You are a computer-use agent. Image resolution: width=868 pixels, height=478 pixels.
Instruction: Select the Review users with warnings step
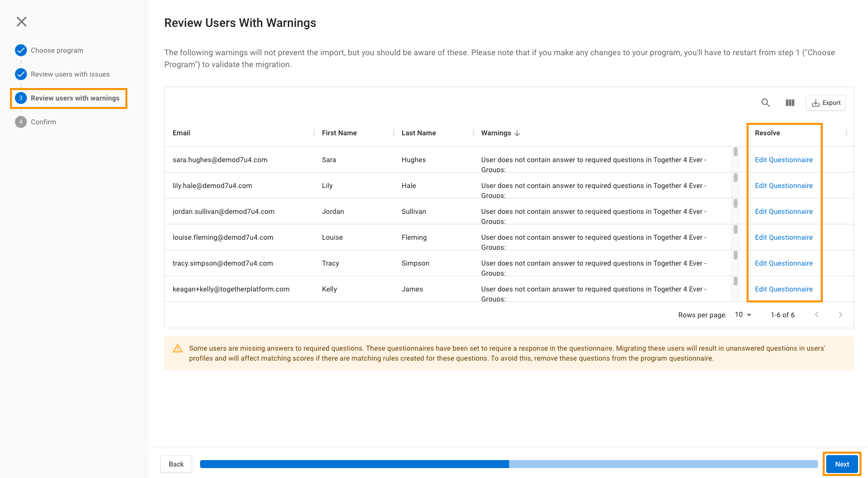coord(75,98)
